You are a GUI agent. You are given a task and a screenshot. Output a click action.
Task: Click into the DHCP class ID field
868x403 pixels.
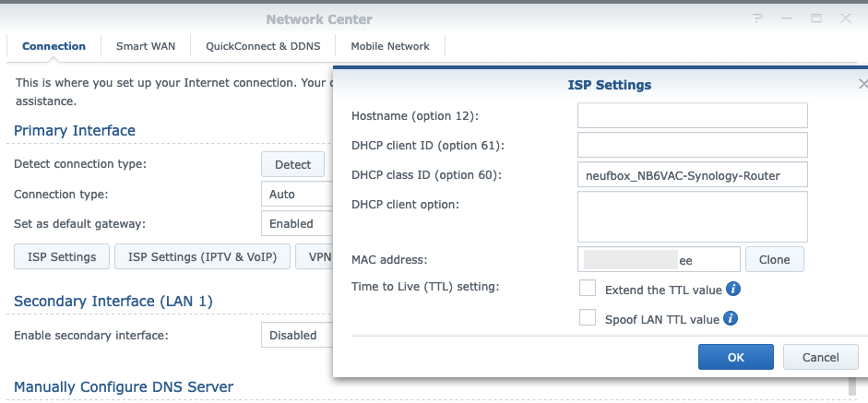point(692,175)
